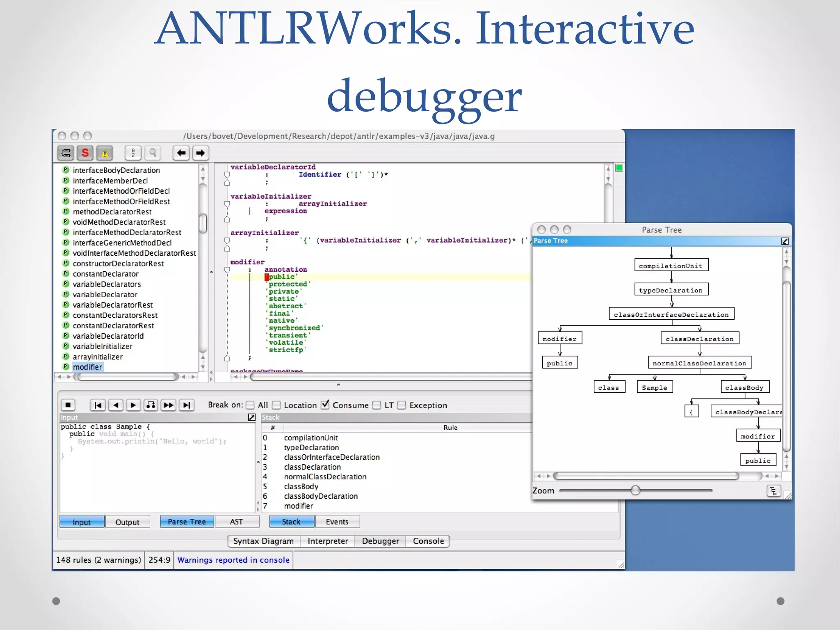
Task: Switch to Console view
Action: point(428,541)
